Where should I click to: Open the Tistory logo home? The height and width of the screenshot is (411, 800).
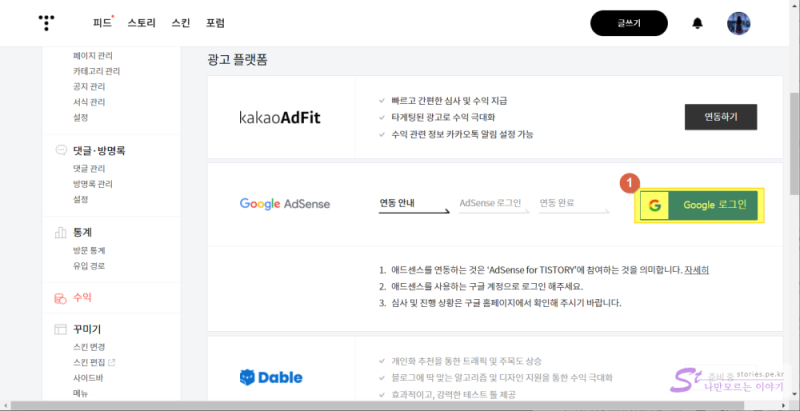(46, 23)
